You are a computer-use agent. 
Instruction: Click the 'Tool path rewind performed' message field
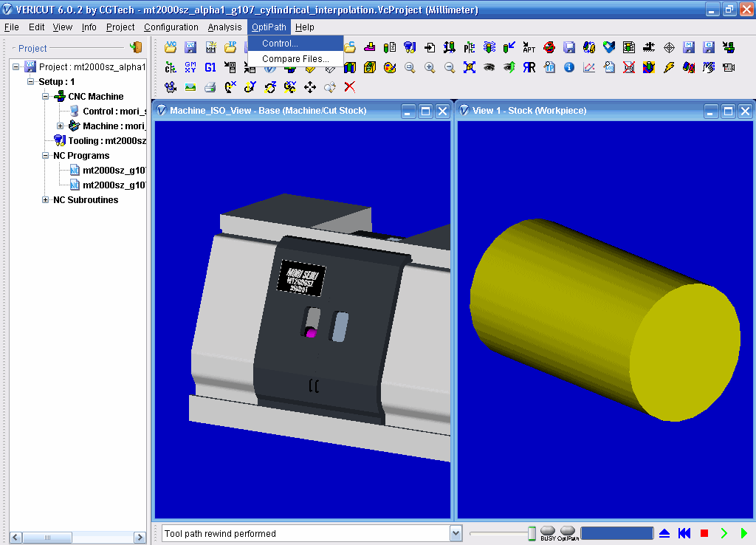(306, 533)
